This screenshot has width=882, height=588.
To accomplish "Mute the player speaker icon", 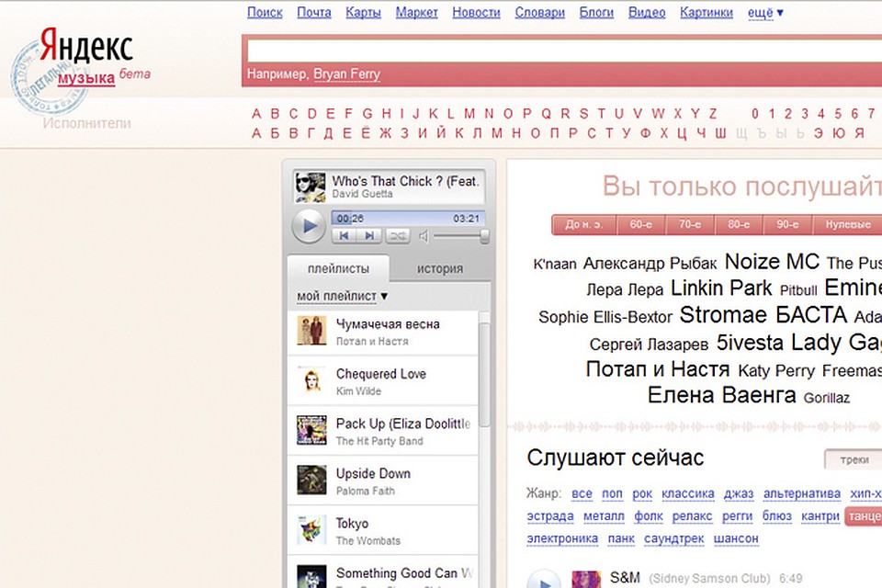I will [x=424, y=236].
